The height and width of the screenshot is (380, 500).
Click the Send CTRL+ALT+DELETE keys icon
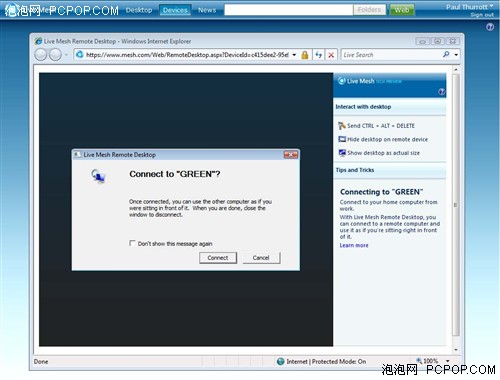click(342, 126)
